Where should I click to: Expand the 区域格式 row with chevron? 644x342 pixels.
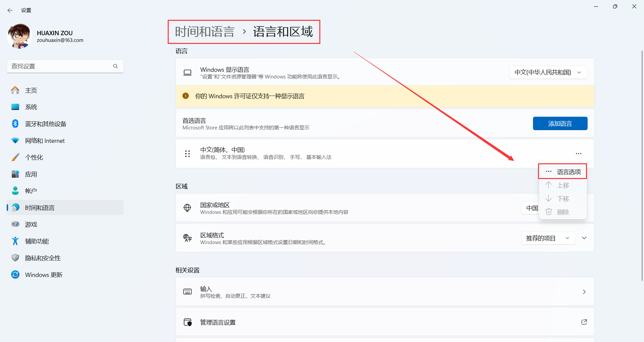click(584, 238)
